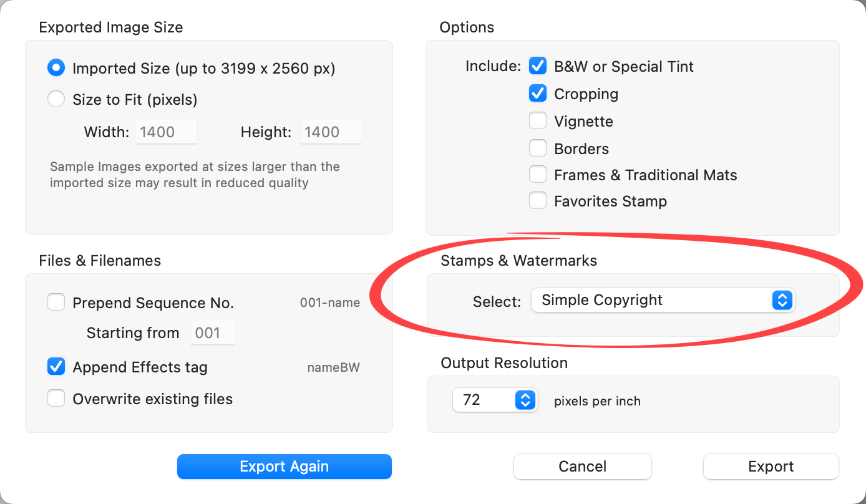Click the Width input field

click(166, 132)
